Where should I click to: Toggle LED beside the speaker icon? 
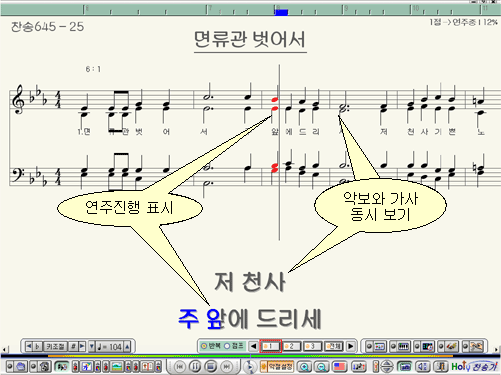click(x=34, y=366)
